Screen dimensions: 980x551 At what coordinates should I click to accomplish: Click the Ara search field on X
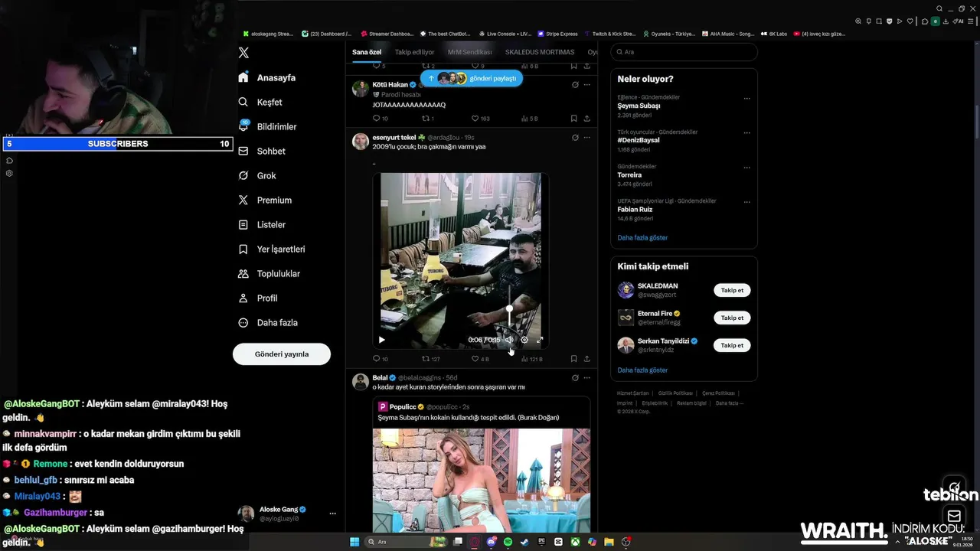point(684,52)
